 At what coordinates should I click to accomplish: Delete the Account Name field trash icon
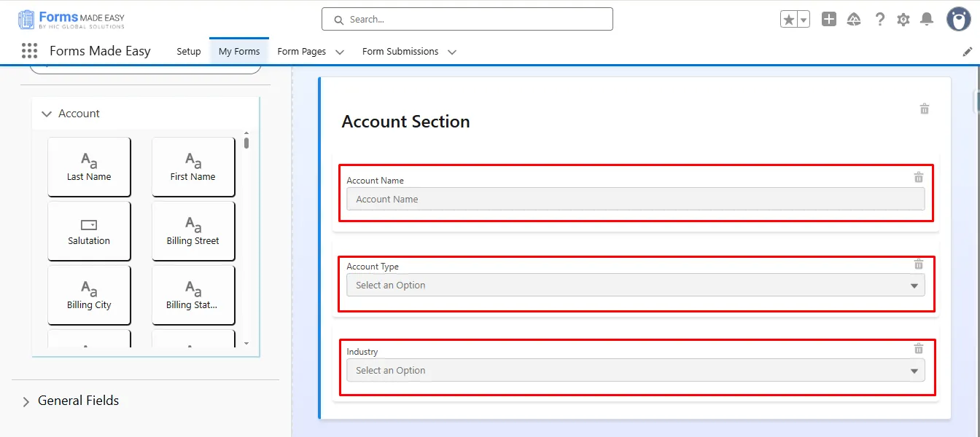tap(919, 178)
